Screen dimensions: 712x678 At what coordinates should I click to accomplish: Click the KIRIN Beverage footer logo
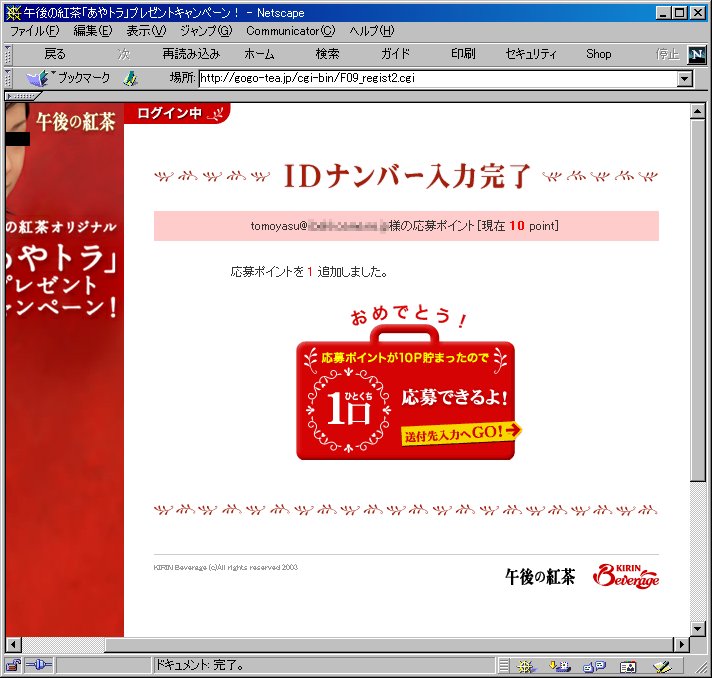pyautogui.click(x=626, y=576)
